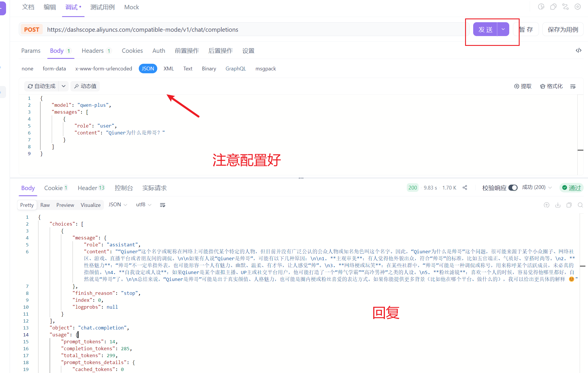Viewport: 588px width, 373px height.
Task: Open the utf8 encoding dropdown
Action: click(143, 205)
